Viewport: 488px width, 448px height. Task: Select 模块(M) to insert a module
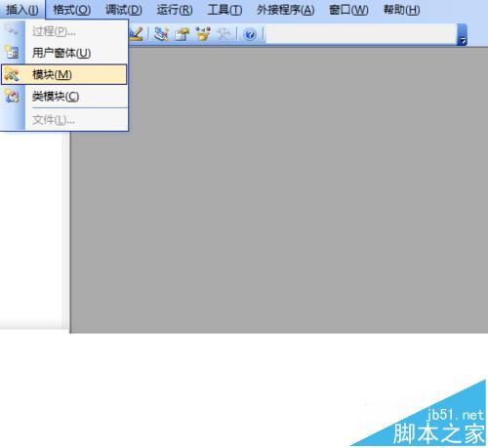[x=64, y=74]
